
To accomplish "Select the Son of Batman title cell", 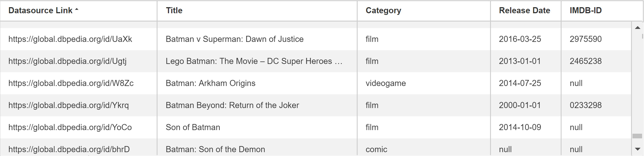I will pyautogui.click(x=257, y=127).
